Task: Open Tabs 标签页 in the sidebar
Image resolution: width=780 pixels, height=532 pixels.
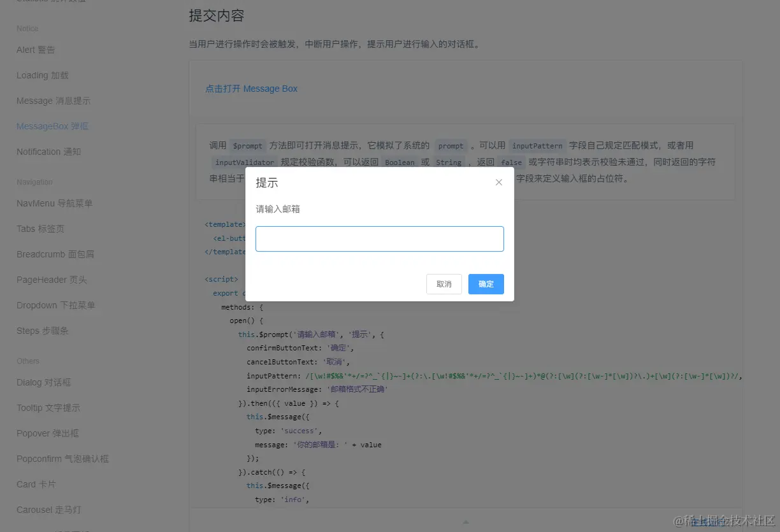Action: point(40,229)
